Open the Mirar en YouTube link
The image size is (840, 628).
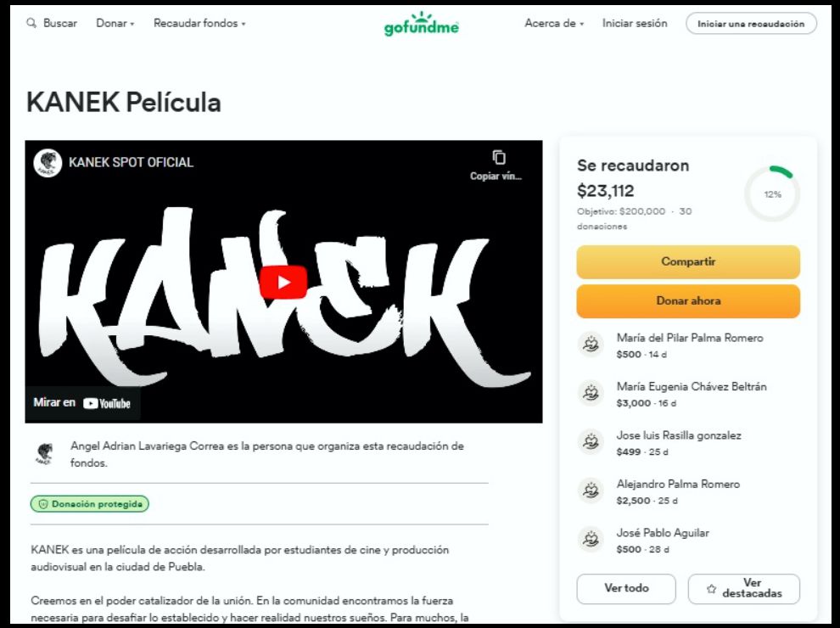(x=82, y=403)
